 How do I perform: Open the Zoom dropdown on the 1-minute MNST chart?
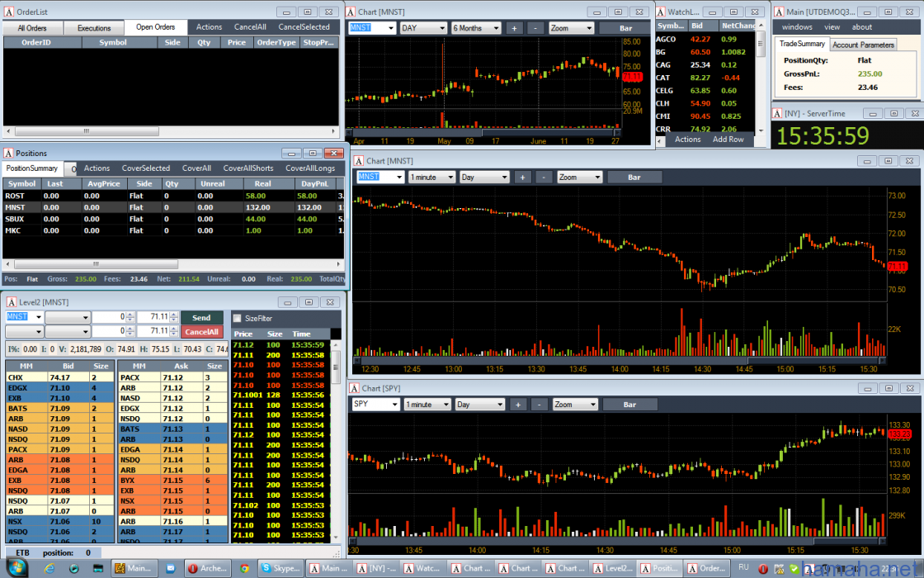coord(578,177)
